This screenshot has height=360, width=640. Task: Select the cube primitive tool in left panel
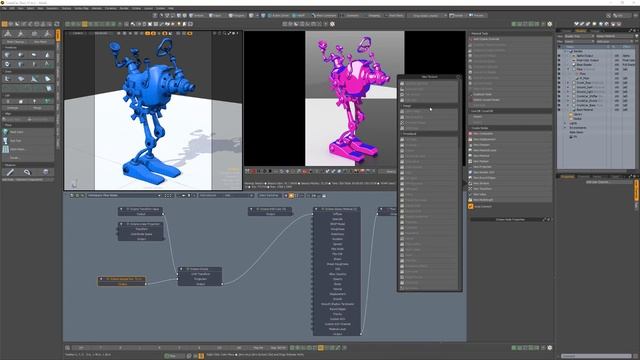[x=8, y=55]
